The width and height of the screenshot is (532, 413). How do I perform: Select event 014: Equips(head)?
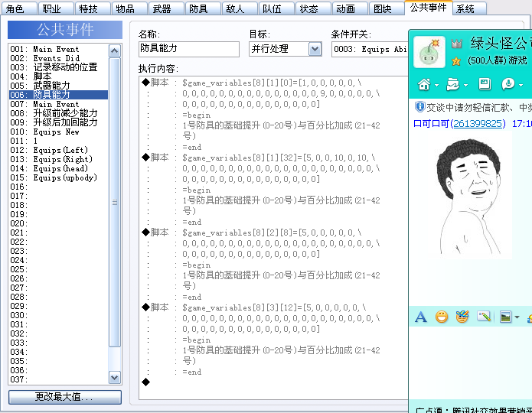click(x=58, y=168)
